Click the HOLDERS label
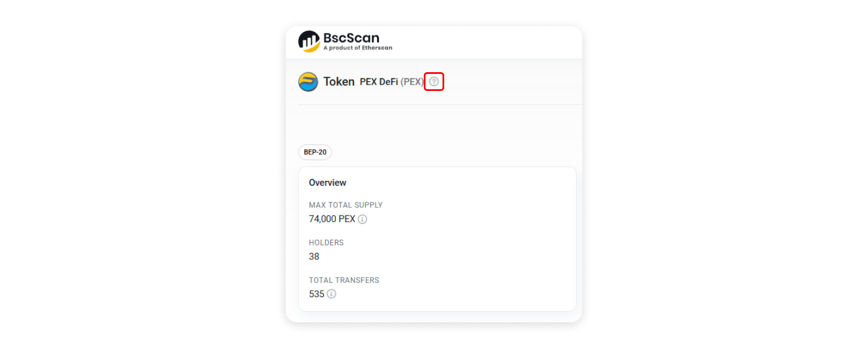 tap(326, 242)
